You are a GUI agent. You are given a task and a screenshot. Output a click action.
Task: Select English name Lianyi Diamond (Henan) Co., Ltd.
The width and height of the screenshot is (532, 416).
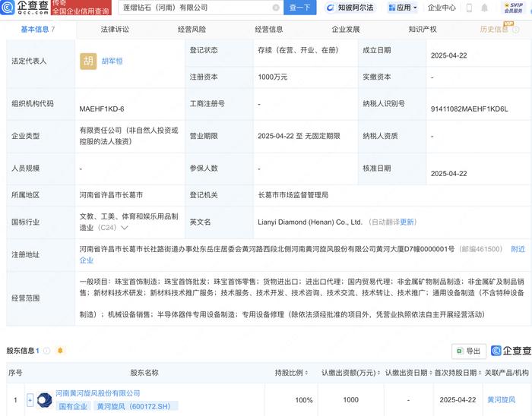coord(310,222)
